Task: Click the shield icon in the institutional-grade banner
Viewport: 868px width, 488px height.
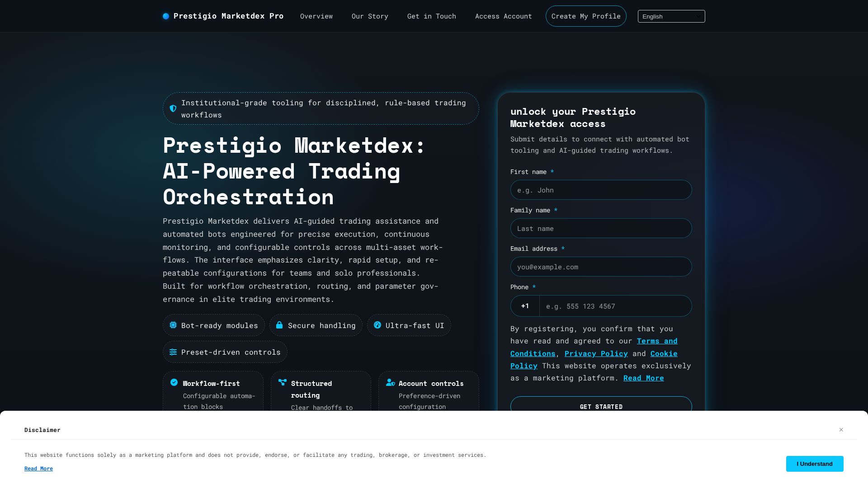Action: tap(173, 108)
